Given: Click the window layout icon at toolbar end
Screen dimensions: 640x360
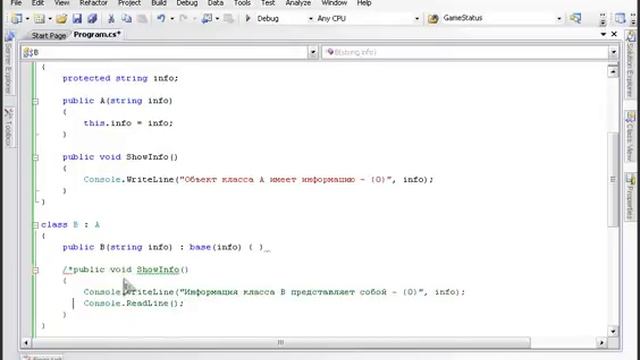Looking at the screenshot, I should [x=620, y=18].
